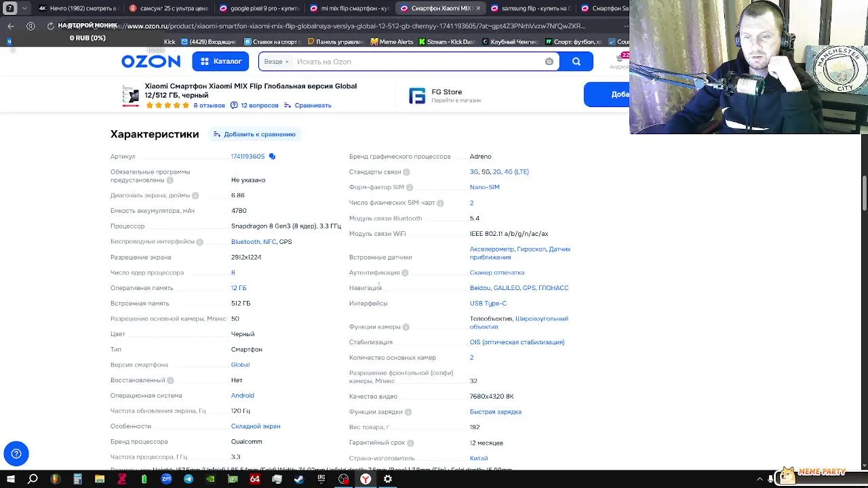Open Ставки на спорт bookmark

(x=274, y=41)
